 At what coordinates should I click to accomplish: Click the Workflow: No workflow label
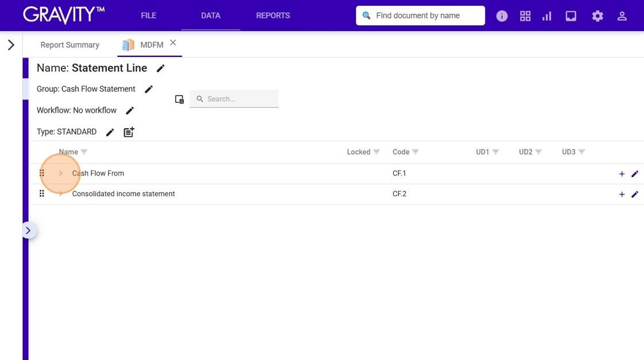[x=76, y=110]
